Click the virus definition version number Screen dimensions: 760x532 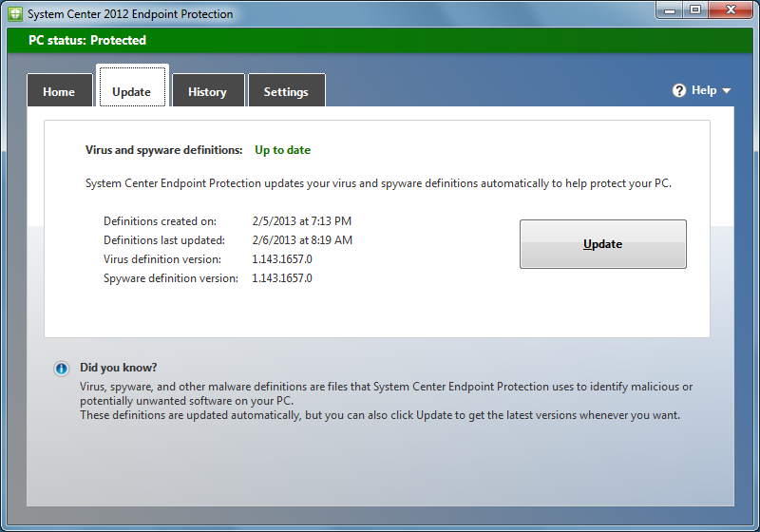click(x=282, y=259)
